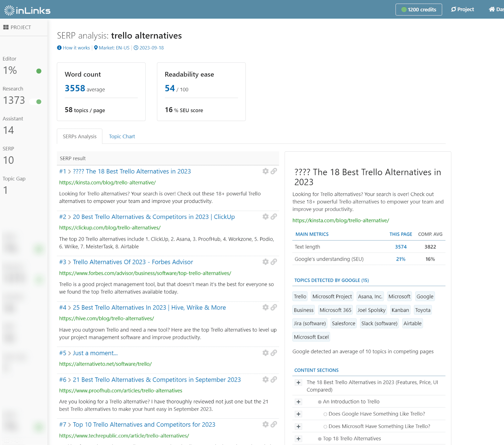Open the PROJECT grid icon in sidebar

click(x=6, y=27)
